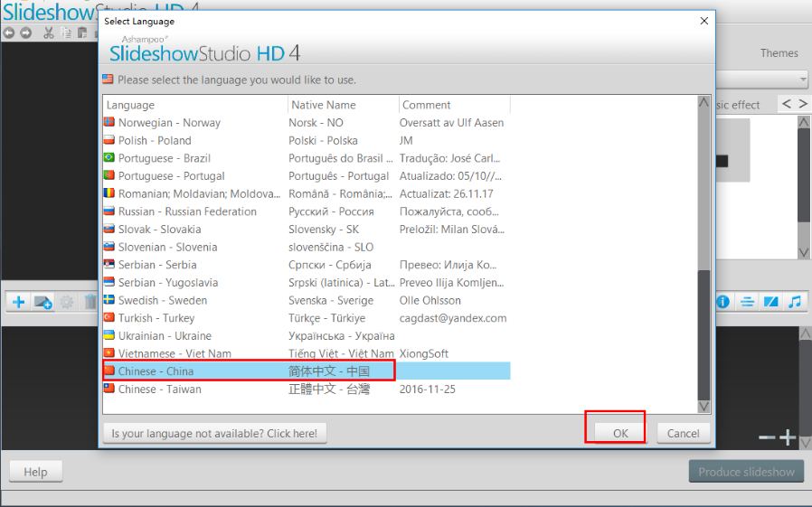Click cagdast@yandex.com comment cell
Viewport: 812px width, 507px height.
[x=453, y=317]
